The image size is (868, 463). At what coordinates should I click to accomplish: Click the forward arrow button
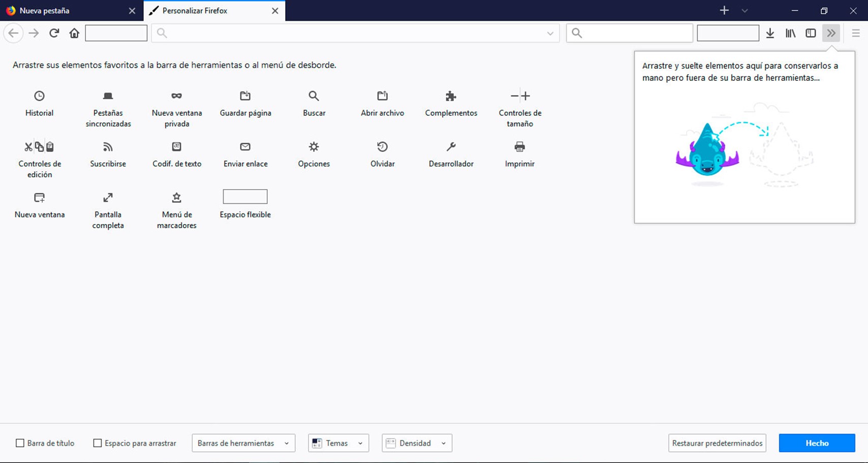coord(34,33)
